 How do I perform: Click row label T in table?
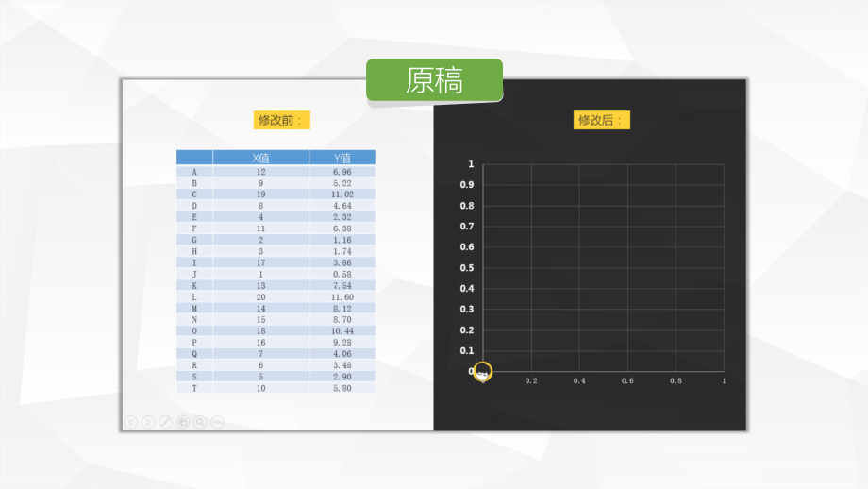click(194, 388)
